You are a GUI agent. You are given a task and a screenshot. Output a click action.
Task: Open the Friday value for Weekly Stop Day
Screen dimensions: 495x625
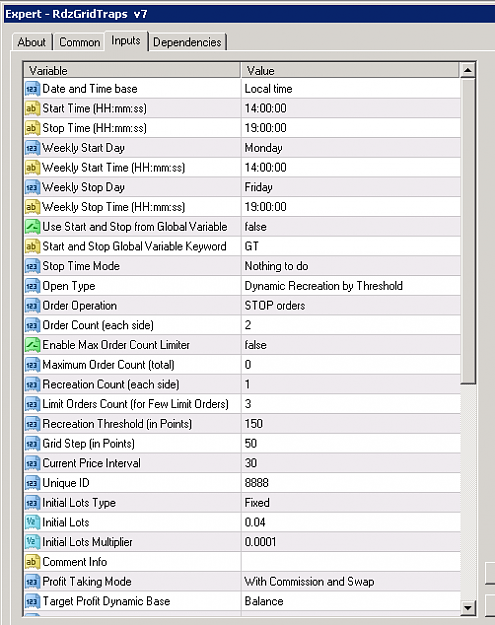(x=351, y=187)
